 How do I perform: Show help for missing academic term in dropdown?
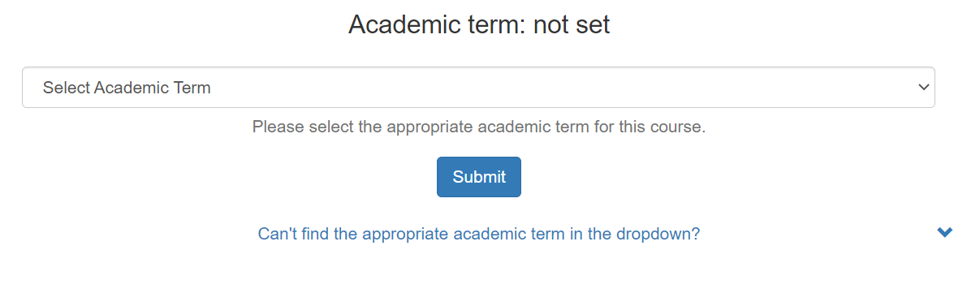pyautogui.click(x=479, y=234)
